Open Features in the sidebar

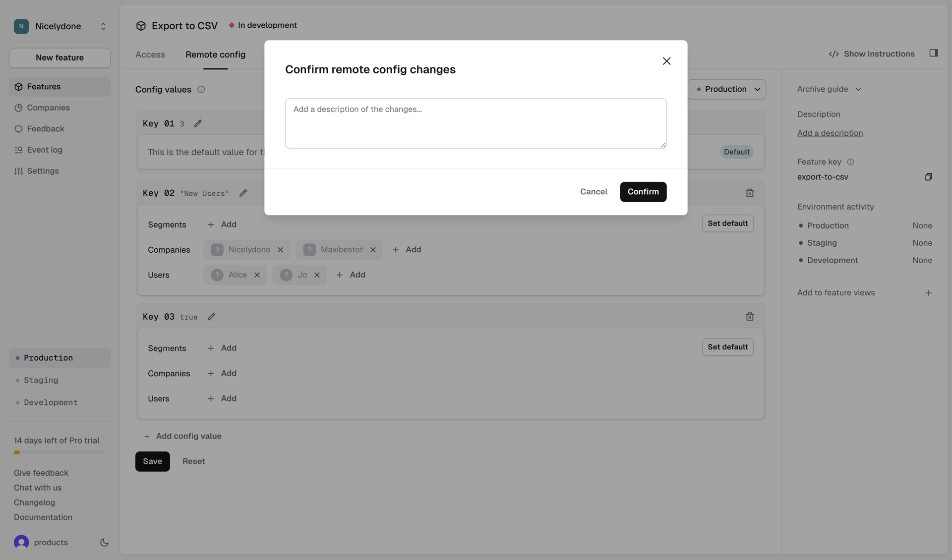coord(44,86)
